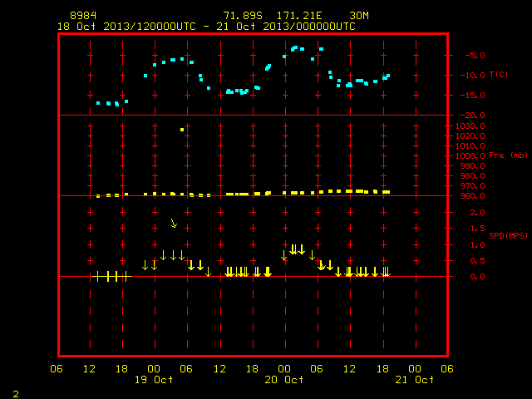Click the -5.0 temperature tick label

point(475,56)
